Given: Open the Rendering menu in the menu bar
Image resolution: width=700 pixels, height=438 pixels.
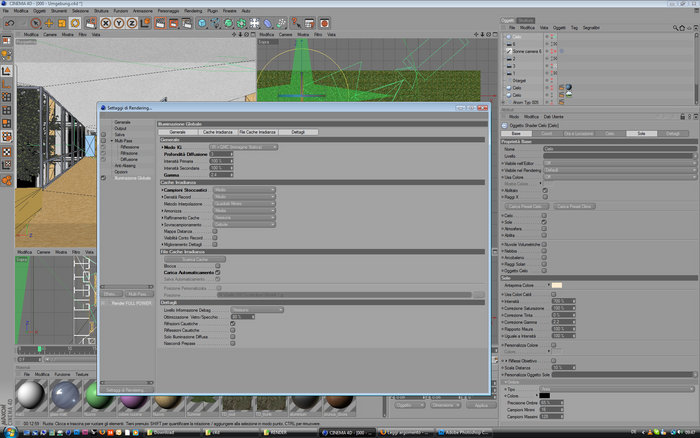Looking at the screenshot, I should point(193,11).
